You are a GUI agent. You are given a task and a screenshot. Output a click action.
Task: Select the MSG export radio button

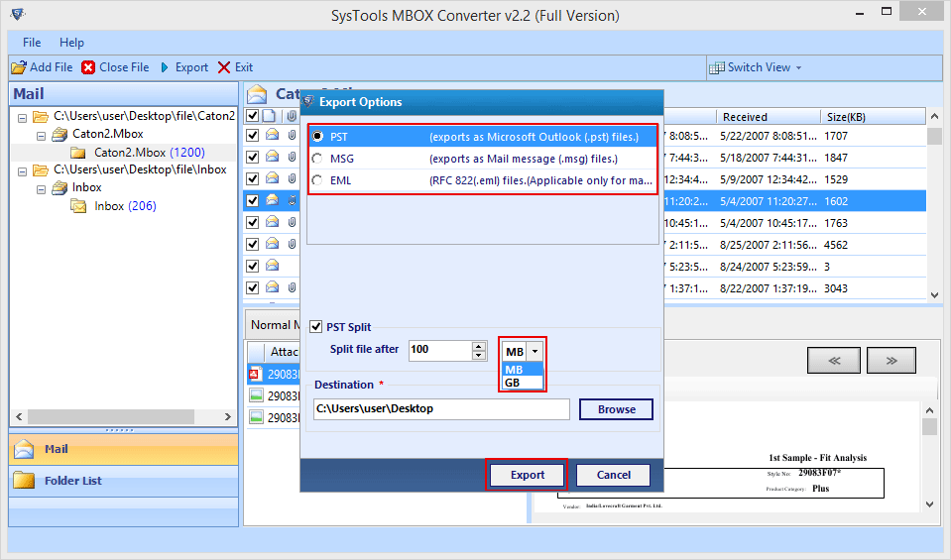coord(317,159)
